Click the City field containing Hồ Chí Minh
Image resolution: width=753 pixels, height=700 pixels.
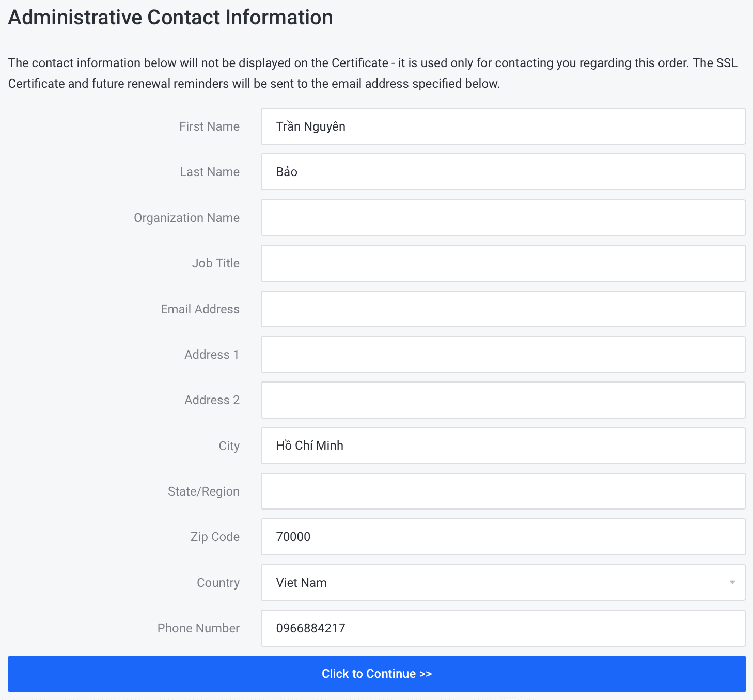503,446
